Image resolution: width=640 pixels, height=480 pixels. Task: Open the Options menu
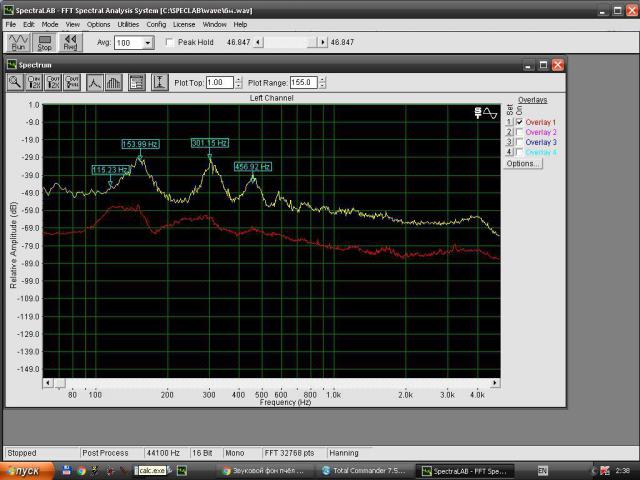[x=98, y=24]
